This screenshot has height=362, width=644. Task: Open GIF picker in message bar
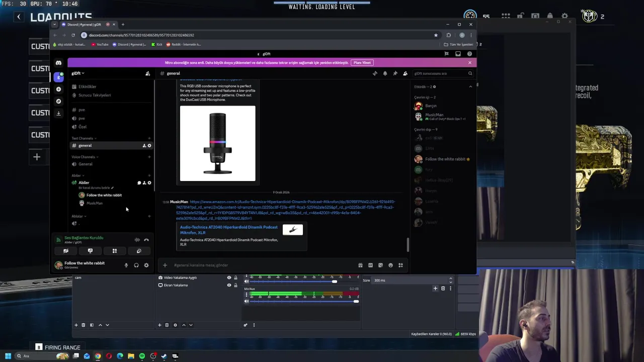(370, 265)
